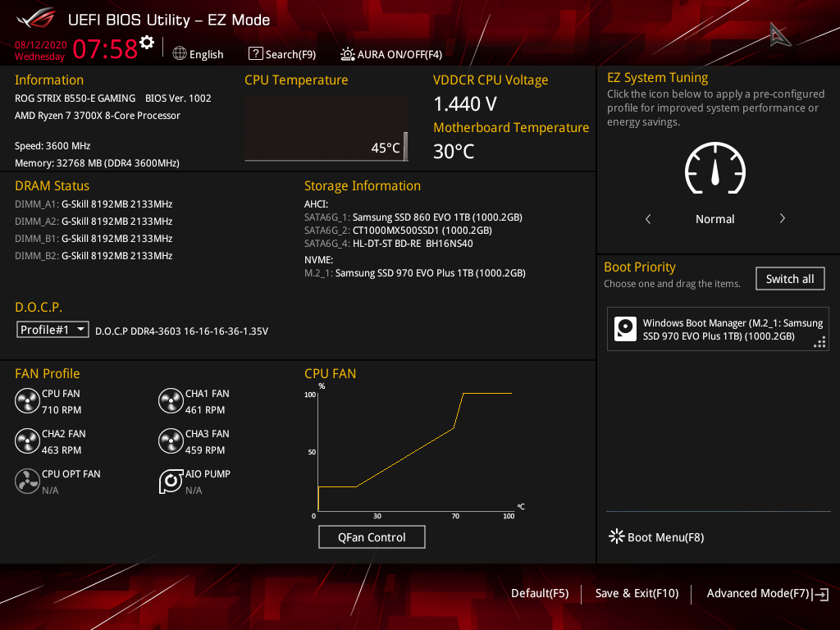This screenshot has height=630, width=840.
Task: Click the Speed: 3600 MHz text
Action: [x=52, y=146]
